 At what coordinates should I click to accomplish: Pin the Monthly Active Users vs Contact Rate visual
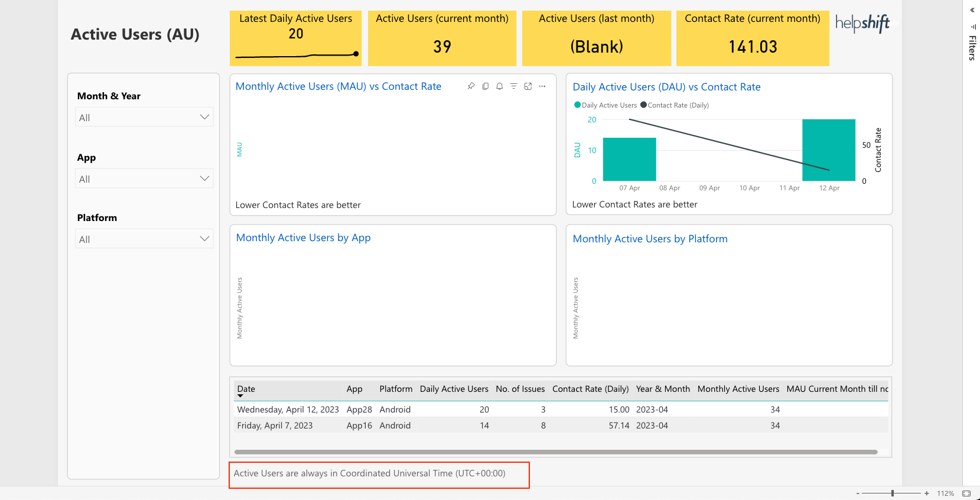point(471,86)
